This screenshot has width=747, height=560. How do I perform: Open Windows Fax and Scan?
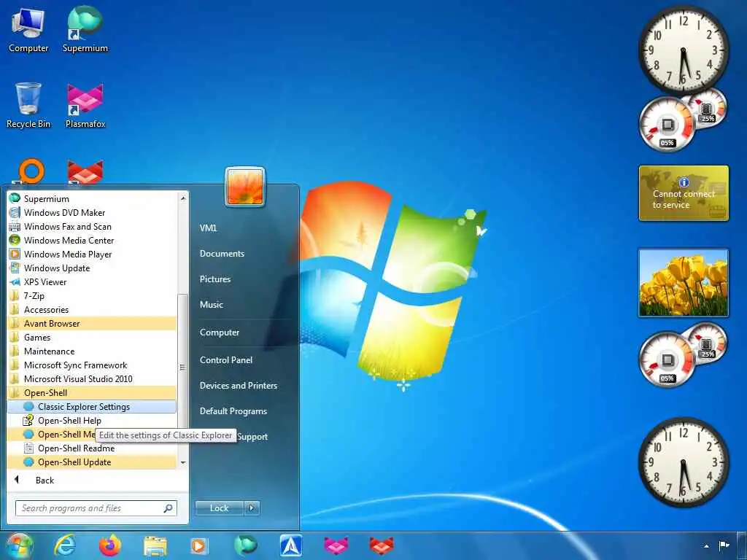click(x=92, y=226)
